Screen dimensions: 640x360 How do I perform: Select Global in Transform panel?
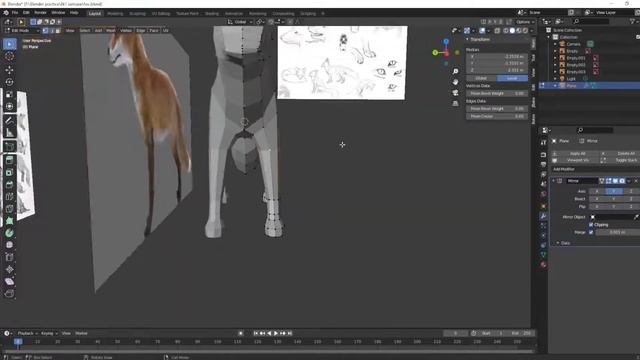pos(481,78)
